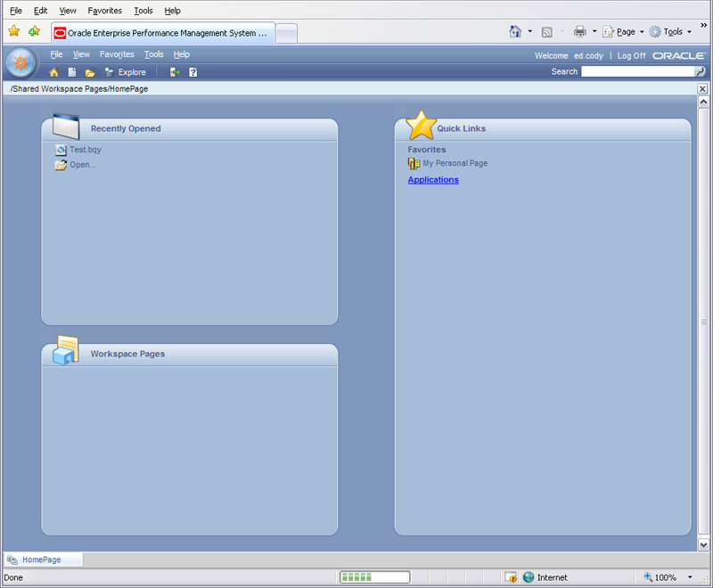Open My Personal Page favorite
713x588 pixels.
455,163
